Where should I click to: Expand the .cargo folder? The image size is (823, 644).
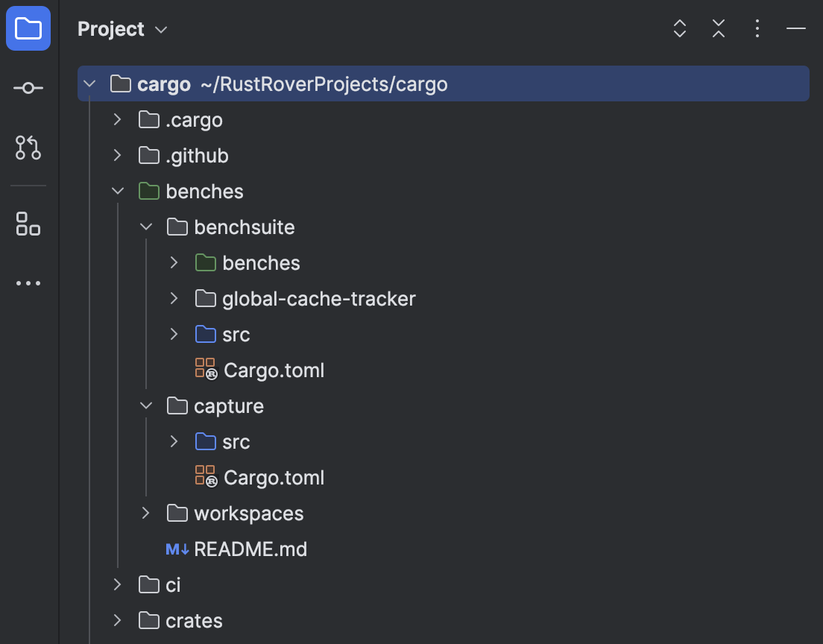(117, 119)
